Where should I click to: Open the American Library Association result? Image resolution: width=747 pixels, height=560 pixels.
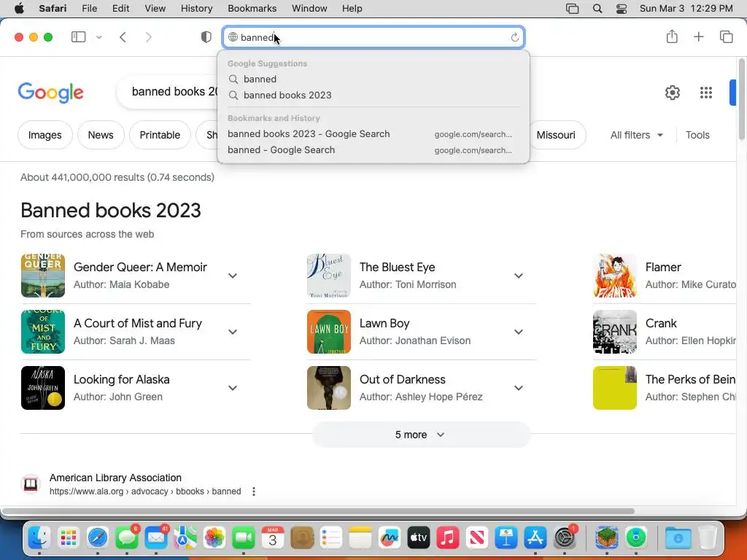[x=115, y=478]
